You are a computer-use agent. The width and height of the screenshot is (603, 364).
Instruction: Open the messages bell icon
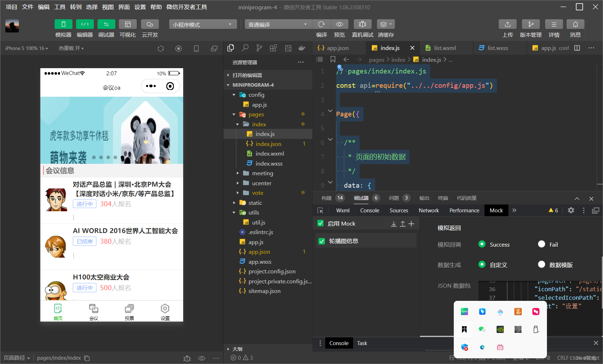(575, 24)
